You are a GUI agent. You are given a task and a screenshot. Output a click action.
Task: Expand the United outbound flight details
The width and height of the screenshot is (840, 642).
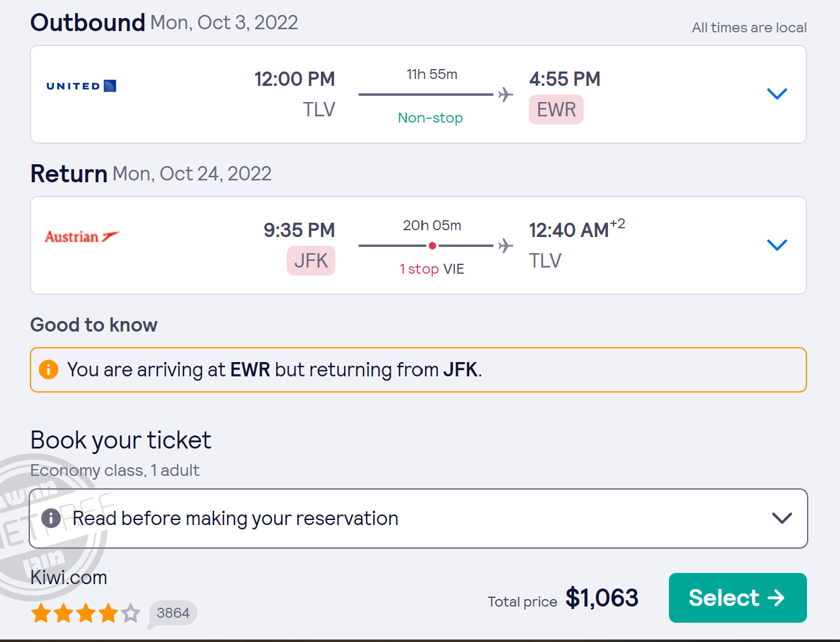point(777,94)
